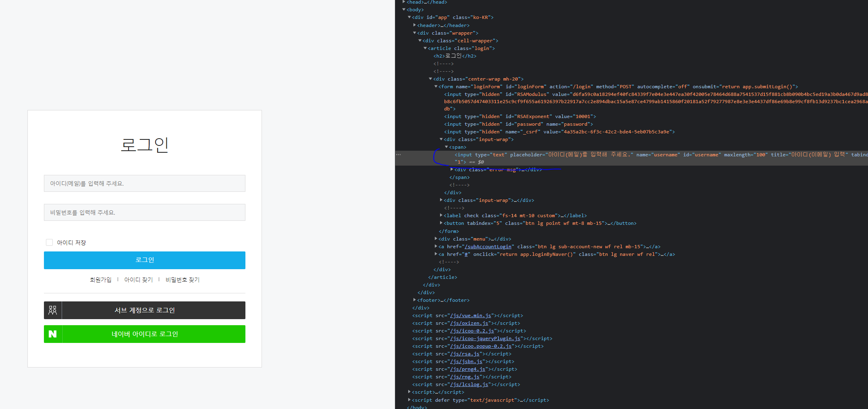Open the /js/rsa.js script link
The height and width of the screenshot is (409, 868).
(x=465, y=354)
